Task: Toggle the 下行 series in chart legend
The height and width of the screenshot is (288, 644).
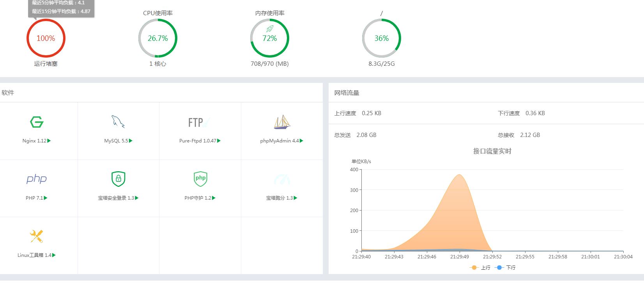Action: click(x=505, y=268)
